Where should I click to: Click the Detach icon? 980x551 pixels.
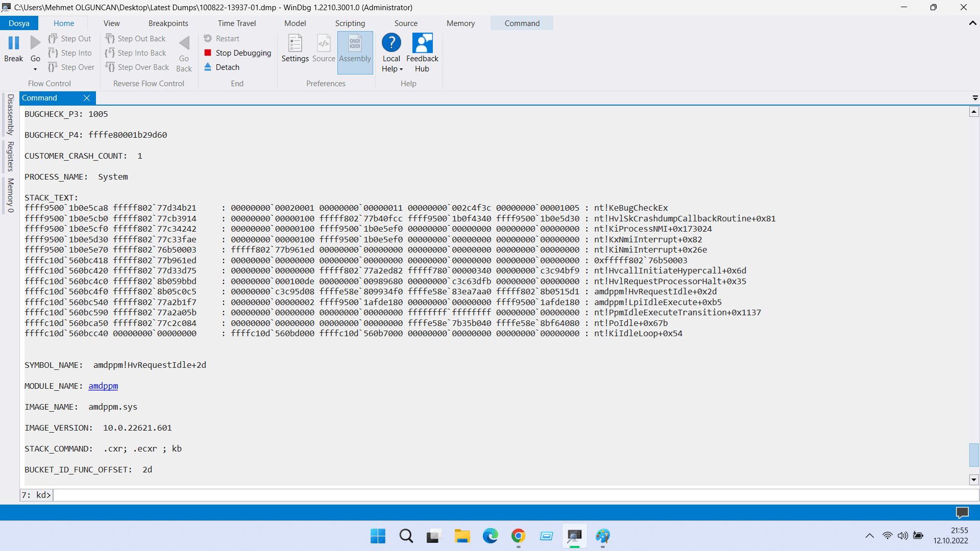208,67
